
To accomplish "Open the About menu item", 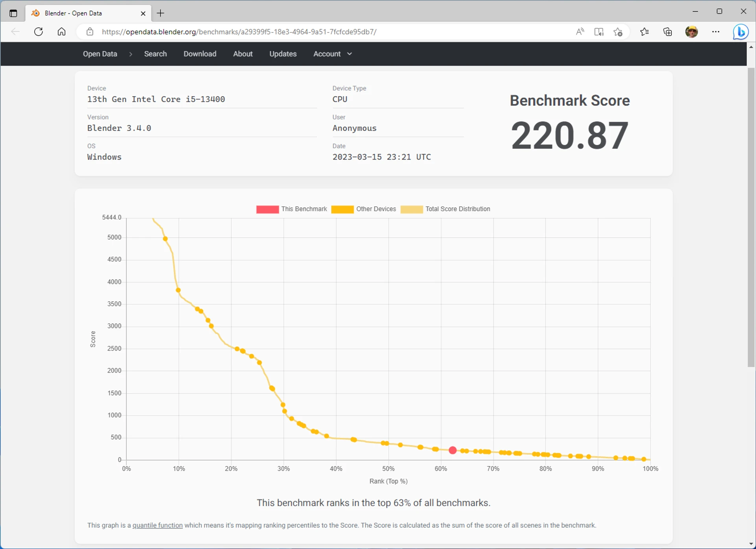I will (243, 54).
